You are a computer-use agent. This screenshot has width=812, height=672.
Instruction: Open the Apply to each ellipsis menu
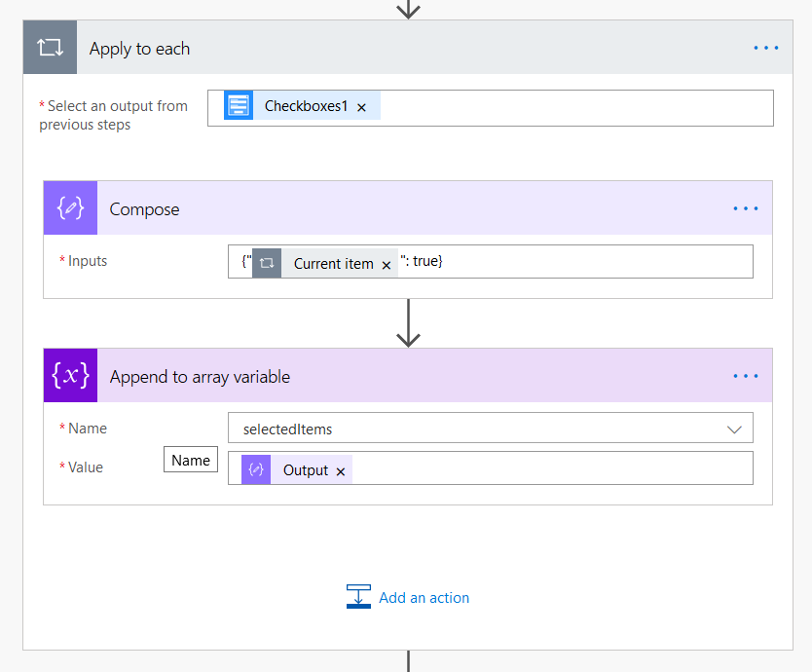click(765, 47)
